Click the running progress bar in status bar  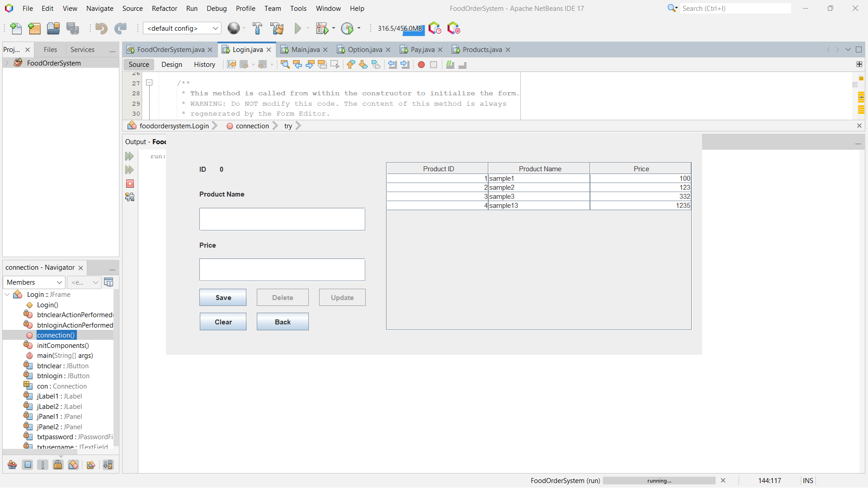tap(658, 480)
